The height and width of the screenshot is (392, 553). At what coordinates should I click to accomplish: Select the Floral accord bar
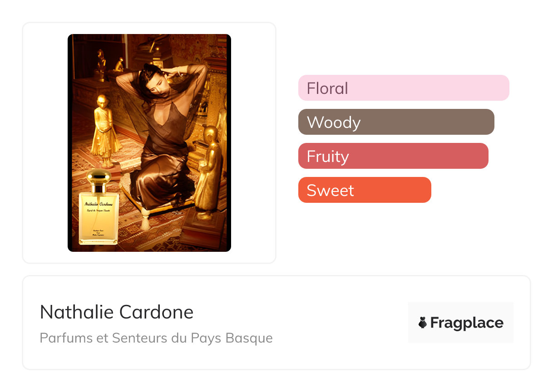coord(403,88)
